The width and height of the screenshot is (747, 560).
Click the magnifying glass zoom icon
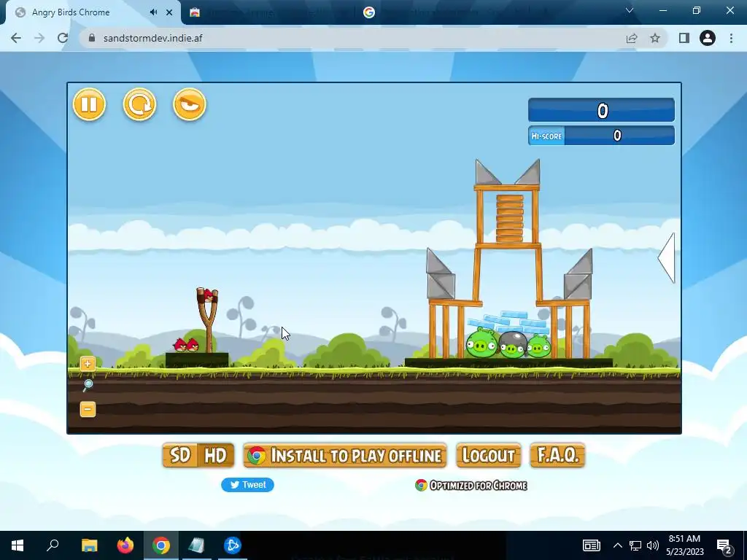(x=88, y=386)
